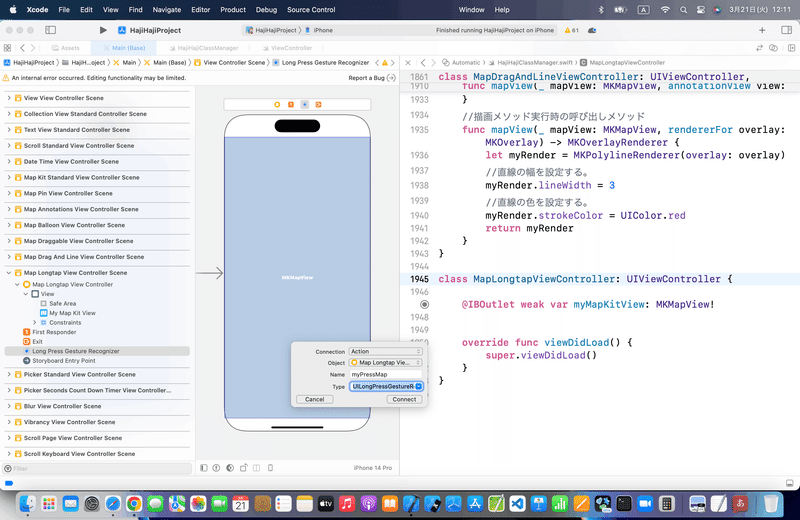The height and width of the screenshot is (520, 800).
Task: Expand Picker Standard View Controller Scene
Action: pyautogui.click(x=9, y=374)
